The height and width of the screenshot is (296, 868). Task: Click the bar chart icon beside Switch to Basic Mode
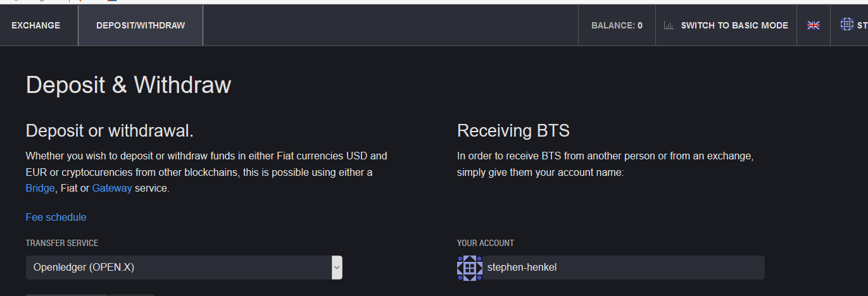669,26
